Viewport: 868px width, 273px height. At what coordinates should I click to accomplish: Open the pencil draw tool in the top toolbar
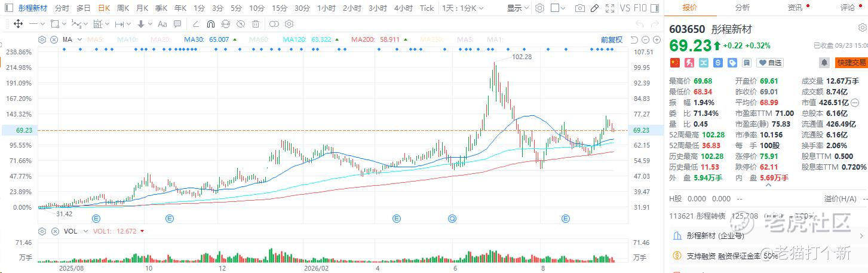[594, 8]
